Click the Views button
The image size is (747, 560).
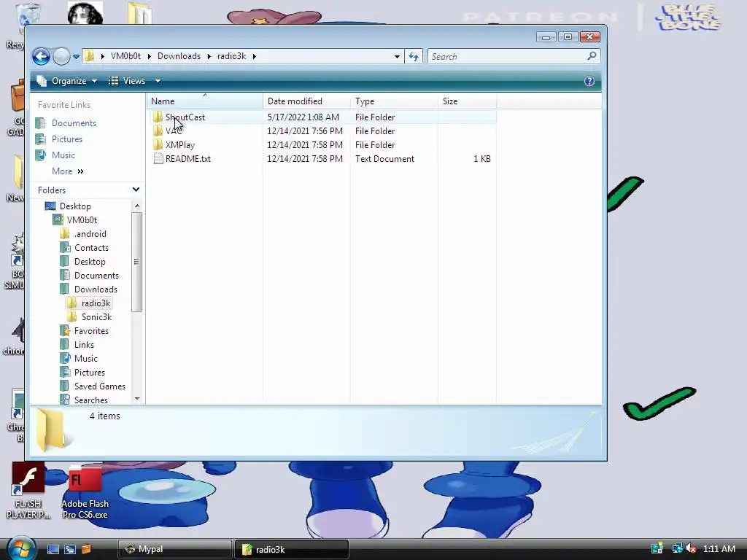127,81
